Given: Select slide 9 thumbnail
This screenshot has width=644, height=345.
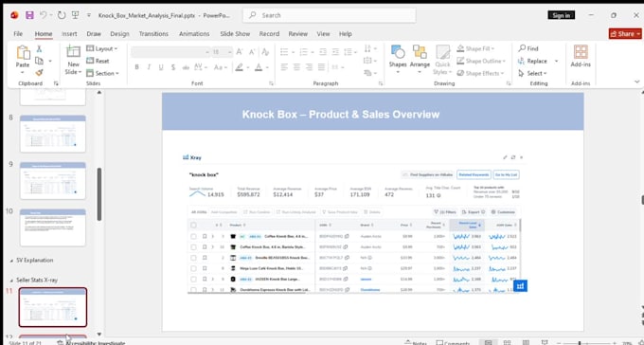Looking at the screenshot, I should coord(53,180).
